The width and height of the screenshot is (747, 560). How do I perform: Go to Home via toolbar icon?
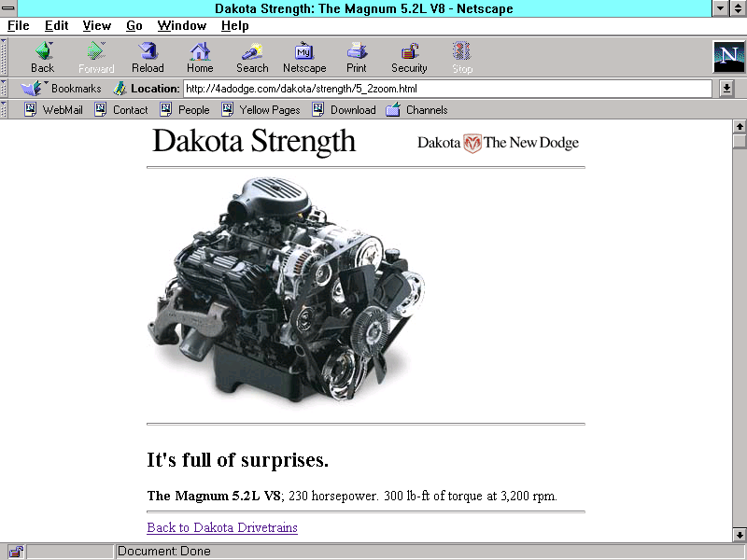[200, 57]
